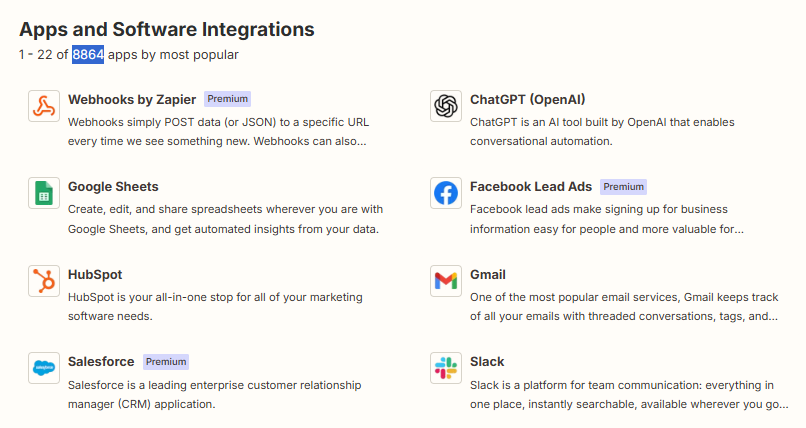Screen dimensions: 806x428
Task: Open the Facebook Lead Ads title link
Action: [530, 186]
